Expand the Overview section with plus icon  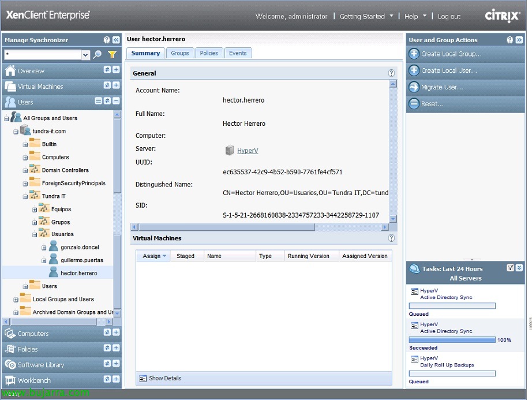click(116, 69)
